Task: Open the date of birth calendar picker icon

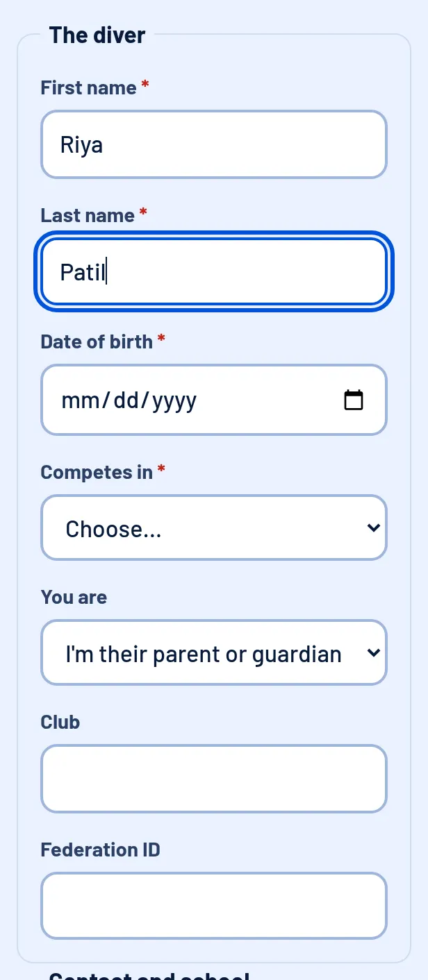Action: coord(354,400)
